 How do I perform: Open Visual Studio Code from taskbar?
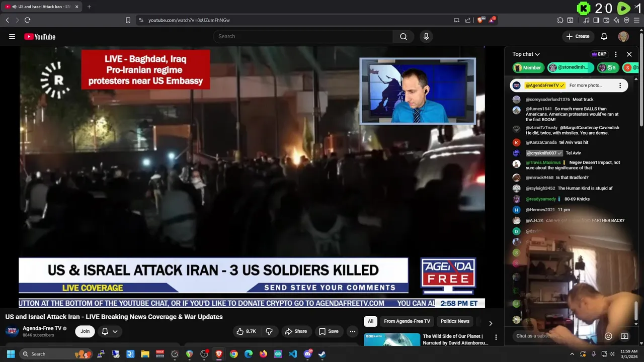click(292, 354)
